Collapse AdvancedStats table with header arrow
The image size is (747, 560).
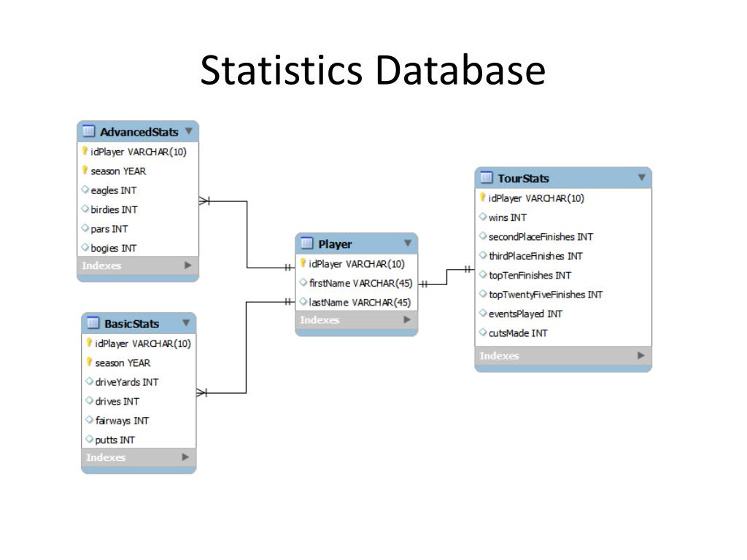189,131
